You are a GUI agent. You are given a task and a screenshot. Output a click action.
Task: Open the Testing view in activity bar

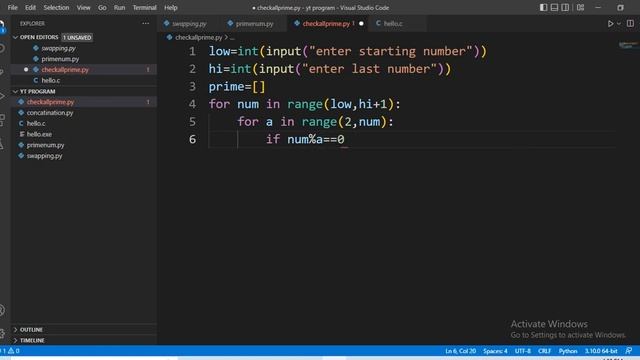point(2,144)
